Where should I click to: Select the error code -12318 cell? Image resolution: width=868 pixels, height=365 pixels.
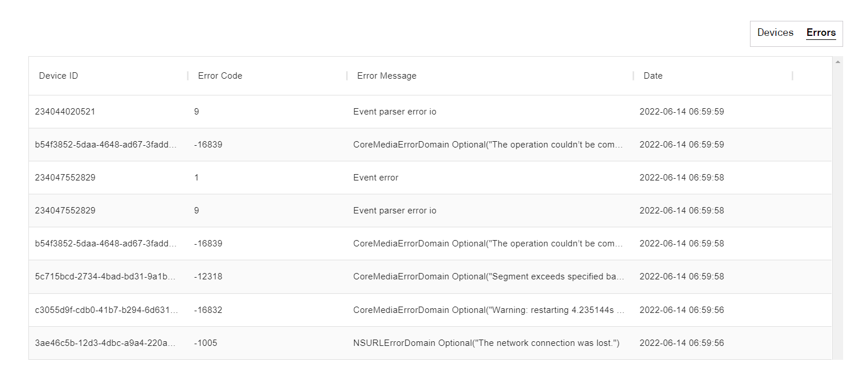coord(208,276)
